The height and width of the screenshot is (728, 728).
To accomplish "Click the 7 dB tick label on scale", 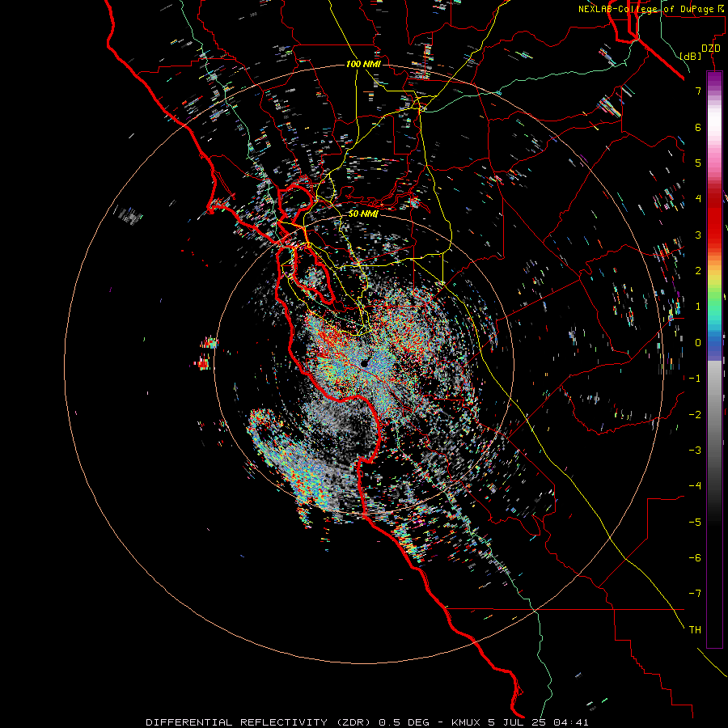I will [698, 91].
